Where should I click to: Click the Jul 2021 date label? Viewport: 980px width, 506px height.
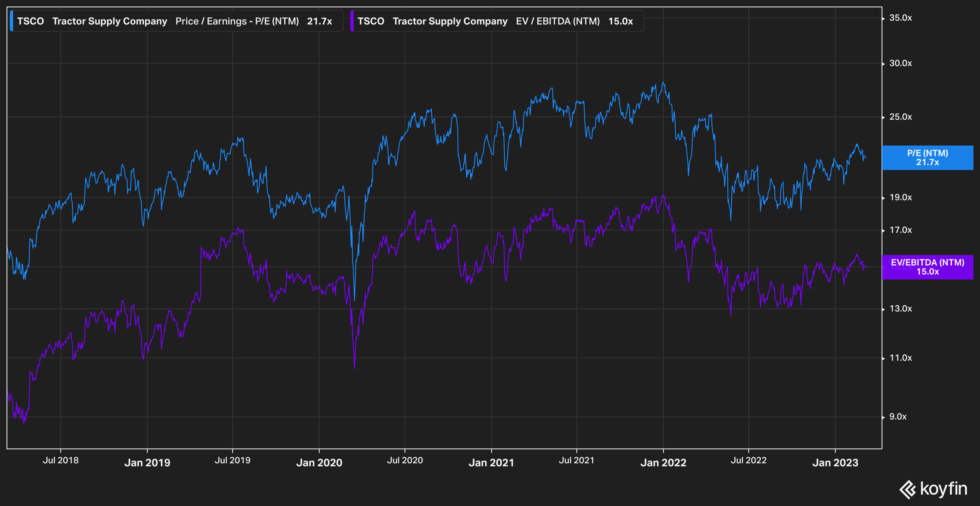(x=576, y=460)
